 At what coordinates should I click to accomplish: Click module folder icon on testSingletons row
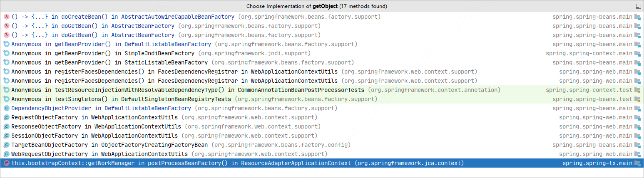[637, 99]
